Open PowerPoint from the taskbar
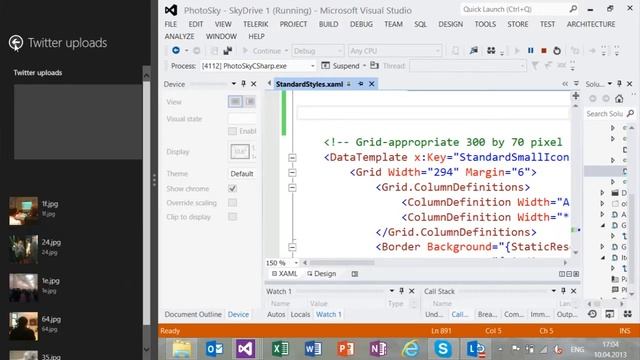Screen dimensions: 640x360 pyautogui.click(x=346, y=349)
